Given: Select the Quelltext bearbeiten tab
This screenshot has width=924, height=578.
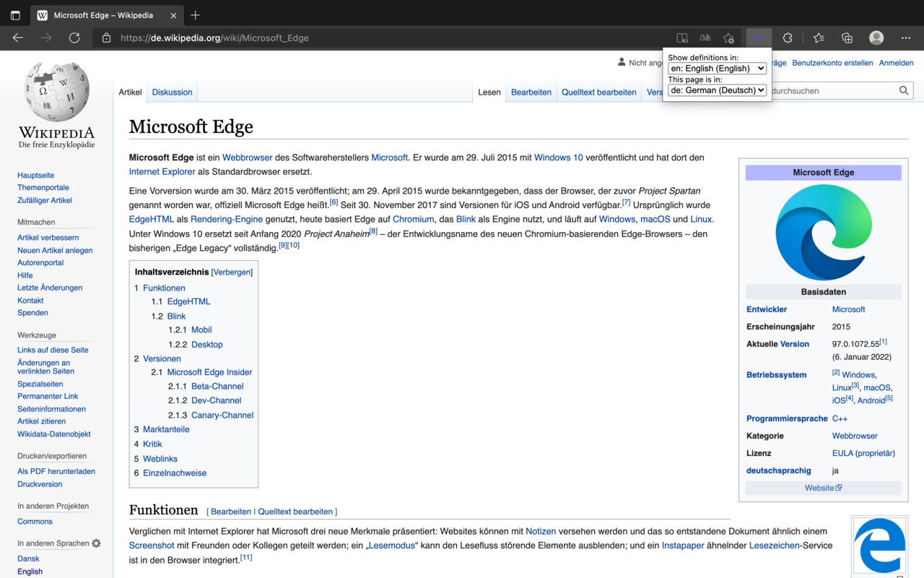Looking at the screenshot, I should pyautogui.click(x=599, y=92).
